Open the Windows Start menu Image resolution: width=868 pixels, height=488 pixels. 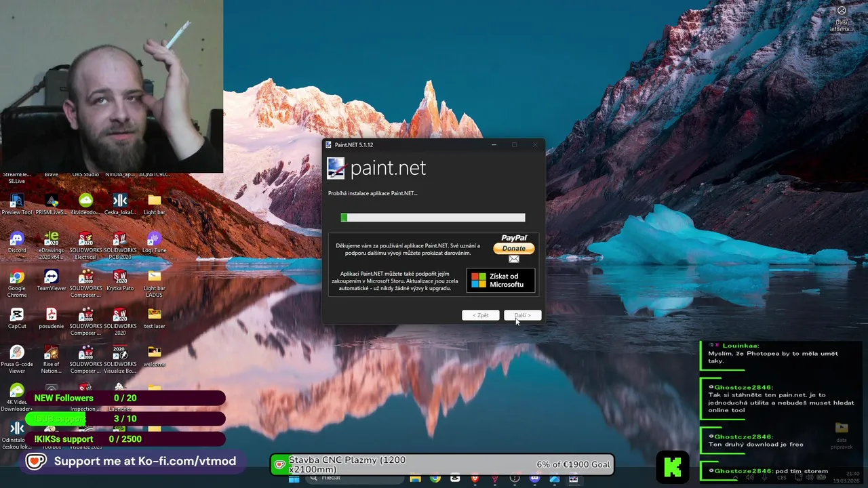click(294, 479)
